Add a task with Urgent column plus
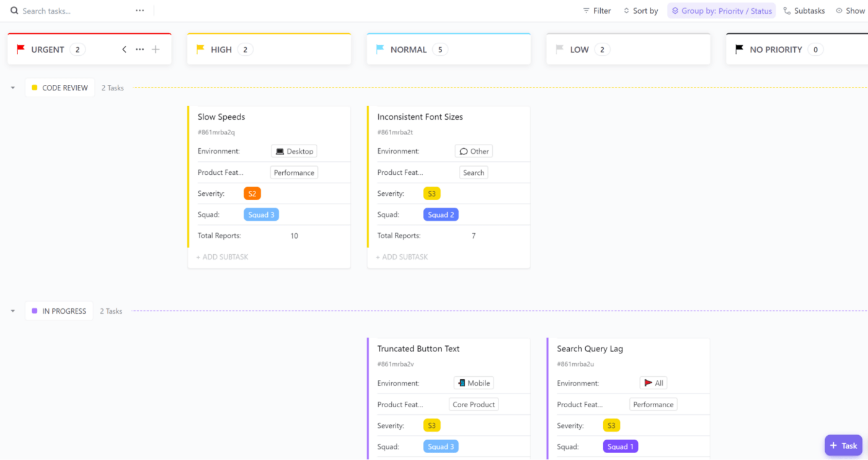868x460 pixels. click(x=156, y=50)
